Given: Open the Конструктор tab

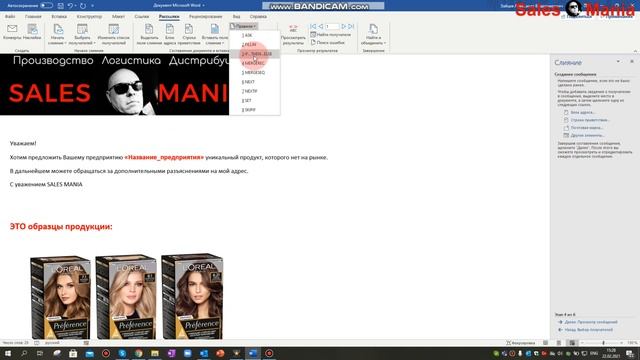Looking at the screenshot, I should 89,17.
